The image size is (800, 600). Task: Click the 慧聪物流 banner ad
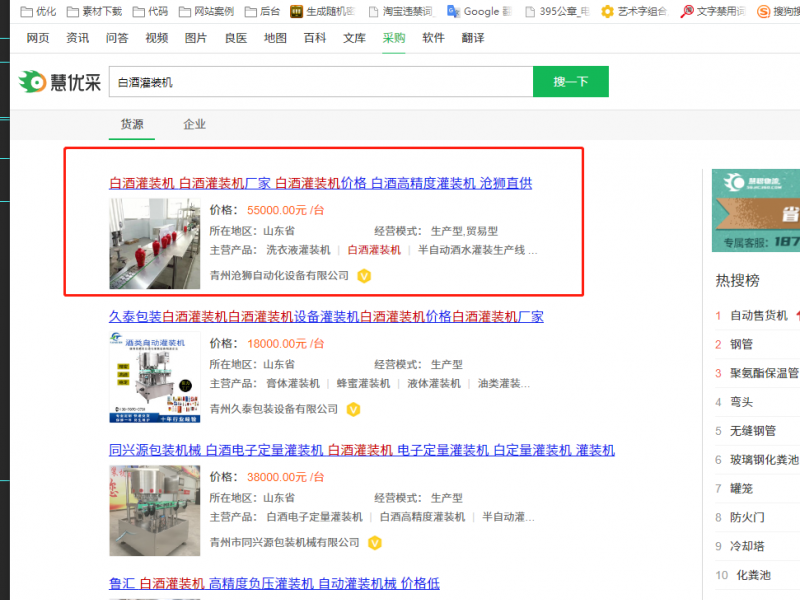click(x=756, y=210)
